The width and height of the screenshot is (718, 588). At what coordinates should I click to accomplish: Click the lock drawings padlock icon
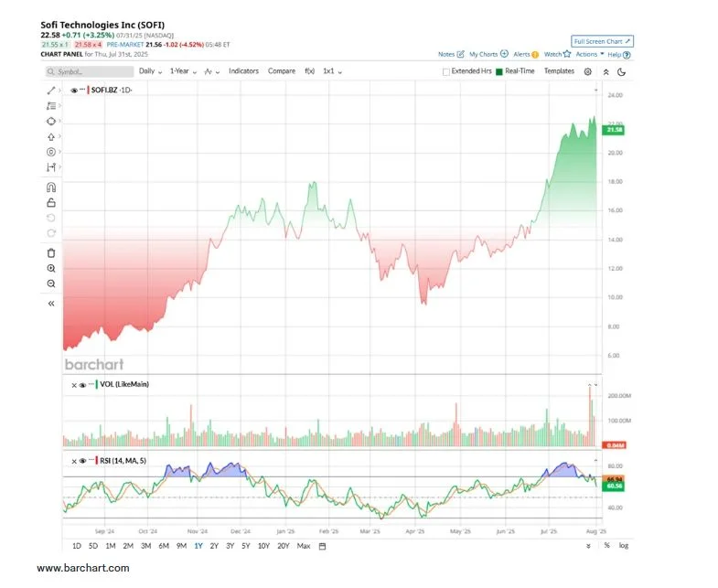pos(51,202)
